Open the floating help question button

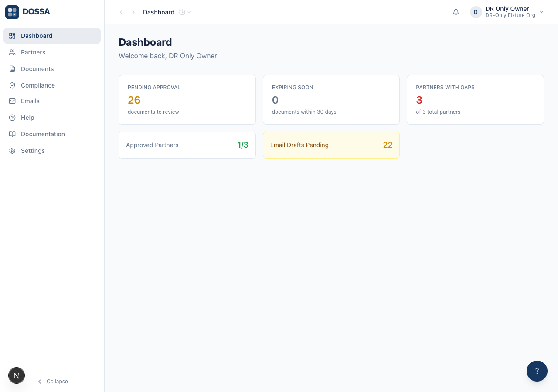click(537, 371)
